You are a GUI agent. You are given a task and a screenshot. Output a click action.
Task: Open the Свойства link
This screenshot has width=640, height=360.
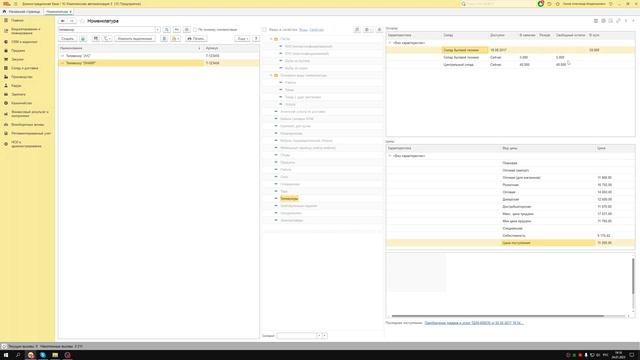coord(316,30)
